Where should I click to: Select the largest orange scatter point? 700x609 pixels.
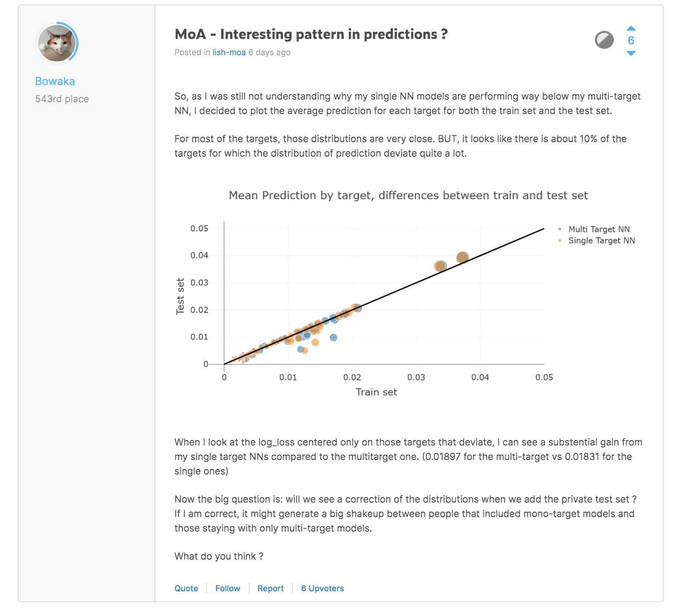pyautogui.click(x=462, y=257)
